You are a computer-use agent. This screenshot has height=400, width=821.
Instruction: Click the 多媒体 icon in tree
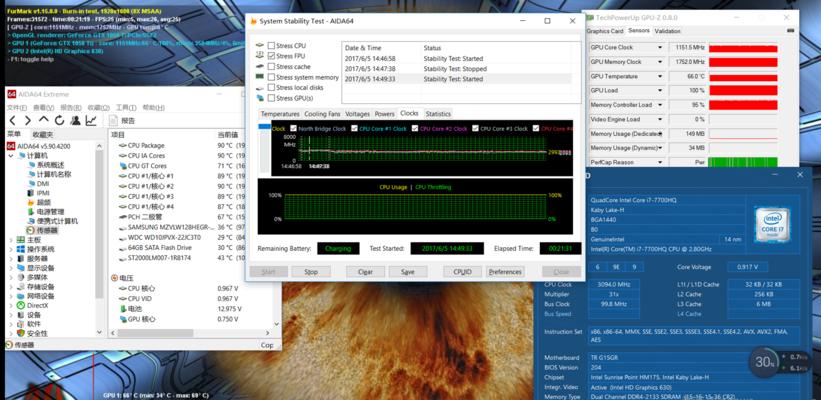(21, 277)
